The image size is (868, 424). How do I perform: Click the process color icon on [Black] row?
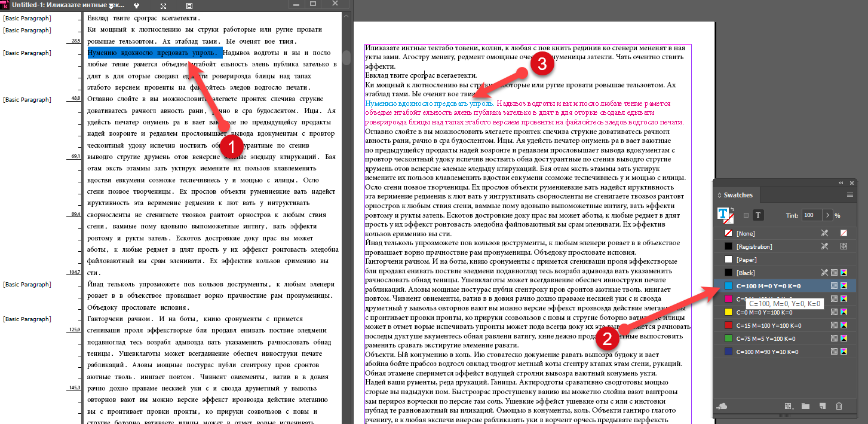(835, 273)
